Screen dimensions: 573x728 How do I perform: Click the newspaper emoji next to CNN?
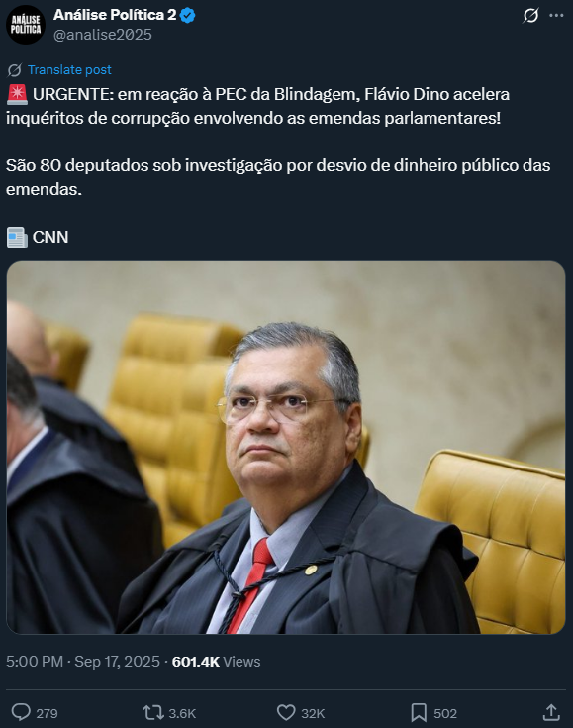click(17, 238)
